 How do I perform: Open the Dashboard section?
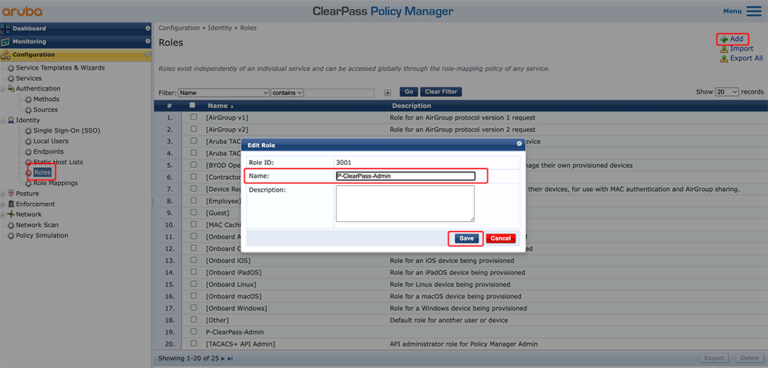[76, 28]
